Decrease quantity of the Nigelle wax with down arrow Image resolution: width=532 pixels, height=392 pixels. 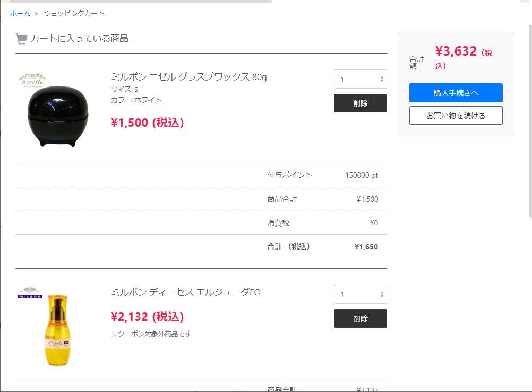(382, 81)
